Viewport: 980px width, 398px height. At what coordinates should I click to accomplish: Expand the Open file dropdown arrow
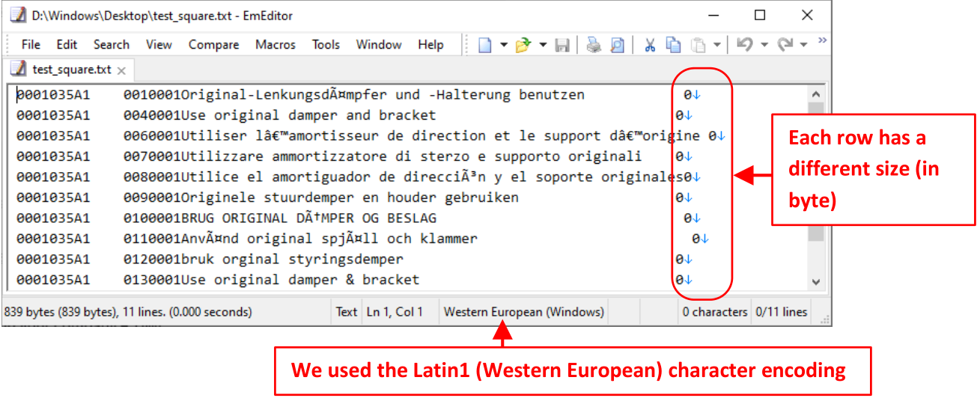click(x=543, y=46)
